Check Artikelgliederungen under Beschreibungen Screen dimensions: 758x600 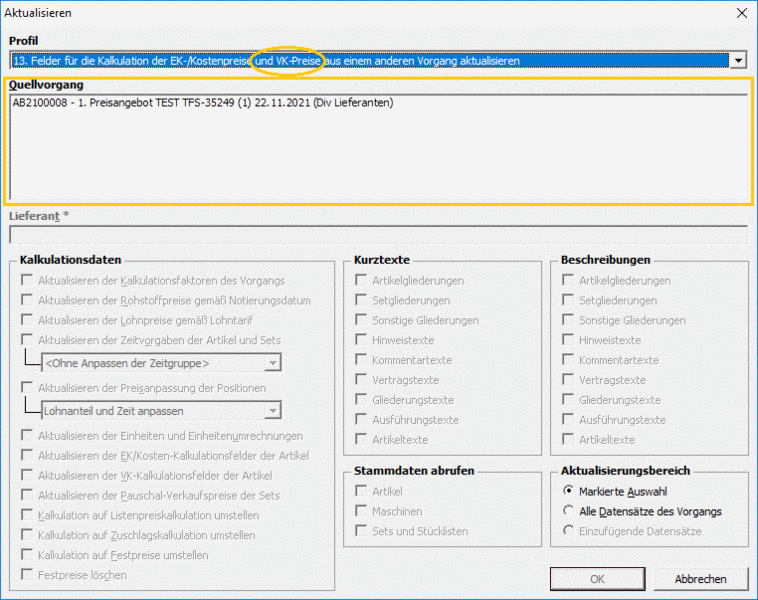568,280
